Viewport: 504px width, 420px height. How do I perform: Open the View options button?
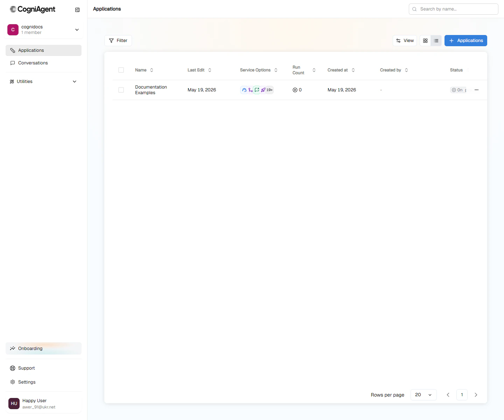click(x=405, y=41)
